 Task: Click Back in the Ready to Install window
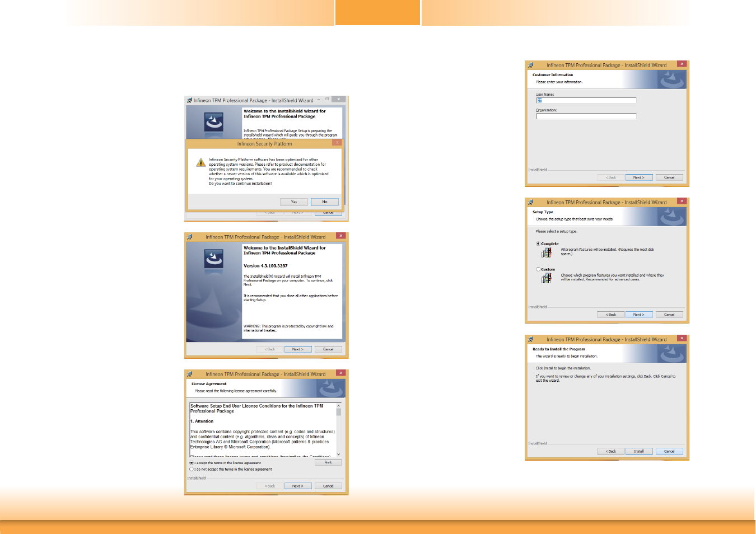[x=611, y=451]
